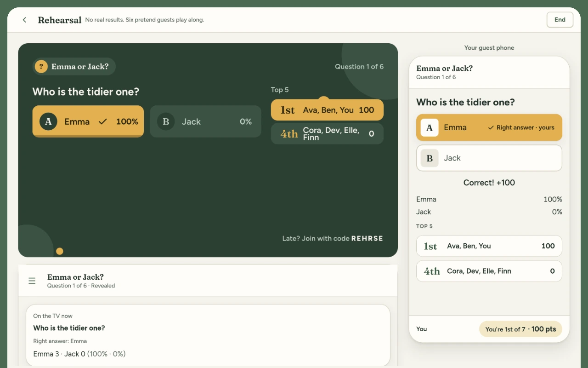This screenshot has height=368, width=588.
Task: Click the B letter circle on TV Jack option
Action: coord(166,121)
